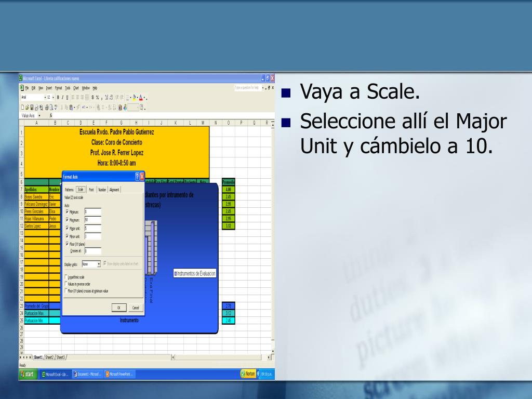Click the Excel icon in the title bar

[x=21, y=78]
